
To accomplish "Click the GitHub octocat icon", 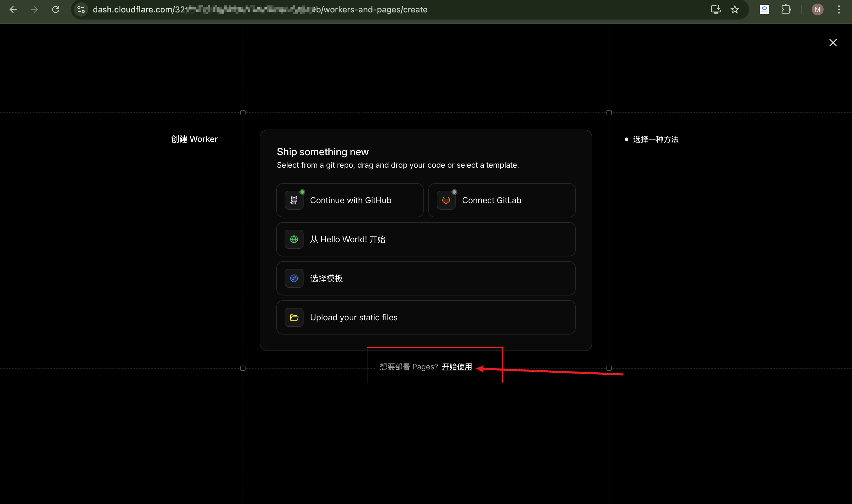I will 294,200.
